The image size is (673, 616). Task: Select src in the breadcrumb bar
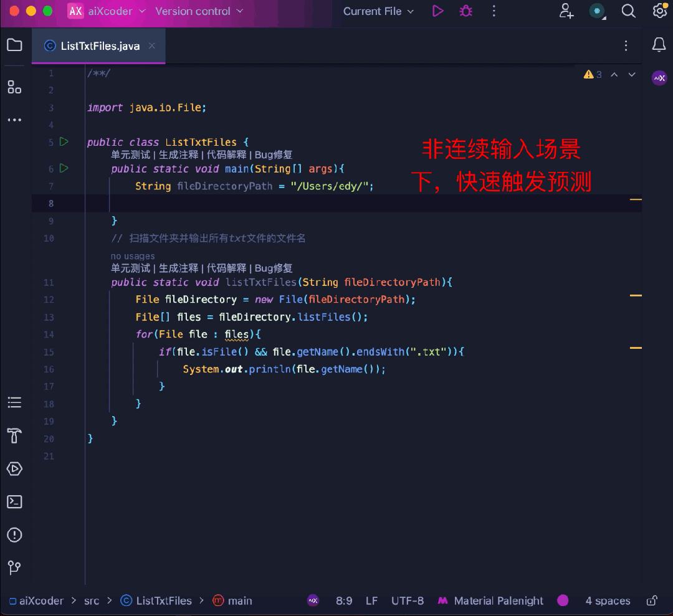pos(91,600)
